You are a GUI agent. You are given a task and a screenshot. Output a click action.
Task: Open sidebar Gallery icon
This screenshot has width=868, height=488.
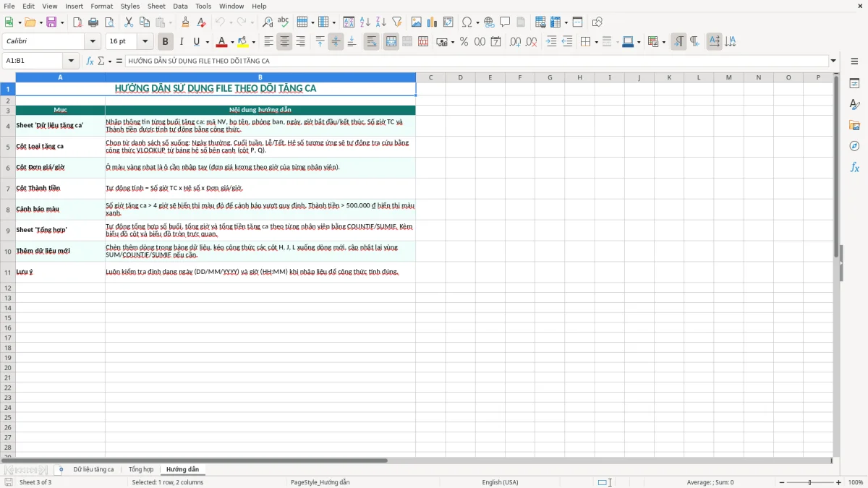[854, 125]
